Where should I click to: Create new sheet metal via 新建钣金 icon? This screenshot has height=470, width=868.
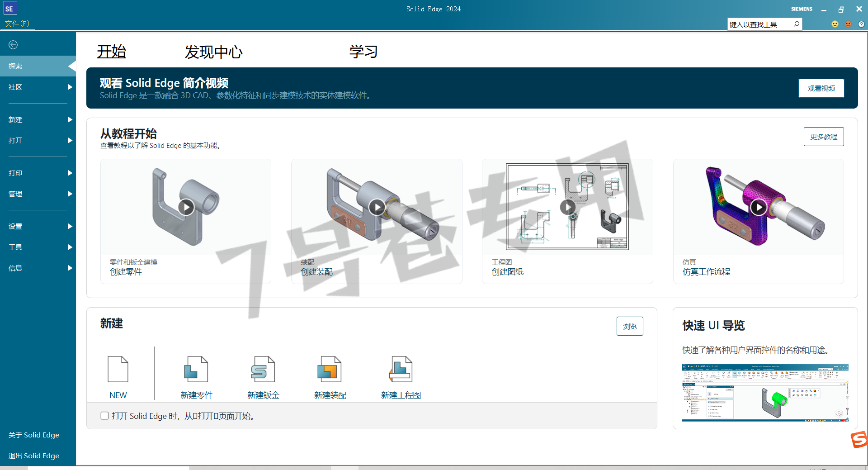click(263, 369)
